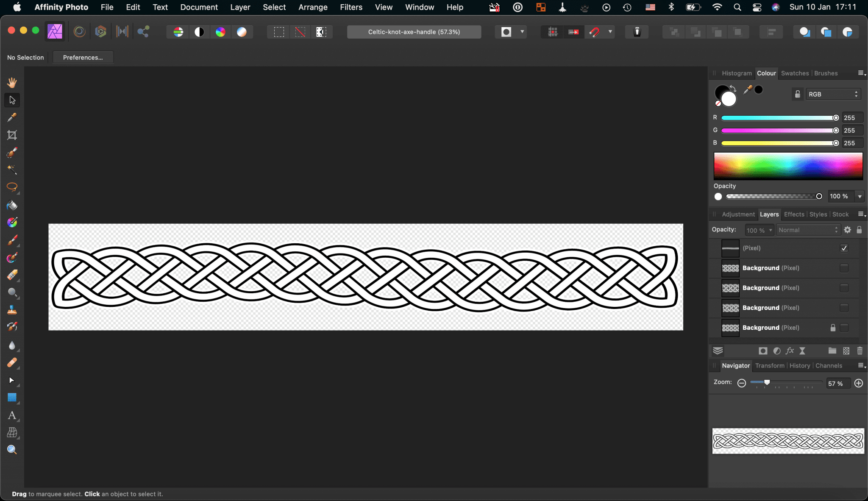Open the RGB colour model dropdown
This screenshot has height=501, width=868.
point(833,94)
